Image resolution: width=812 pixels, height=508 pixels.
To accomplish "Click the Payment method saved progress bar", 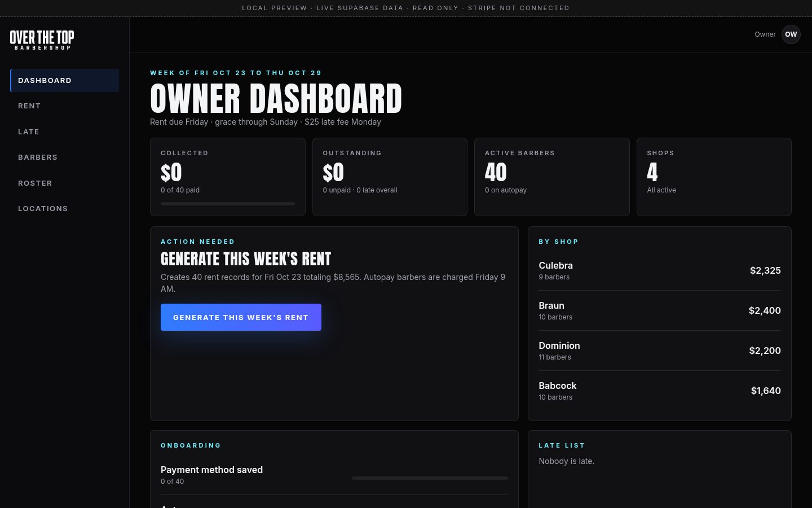I will tap(430, 478).
